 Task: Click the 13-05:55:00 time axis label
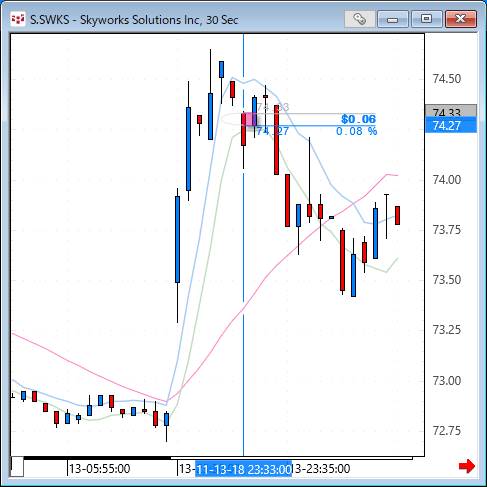pyautogui.click(x=99, y=469)
